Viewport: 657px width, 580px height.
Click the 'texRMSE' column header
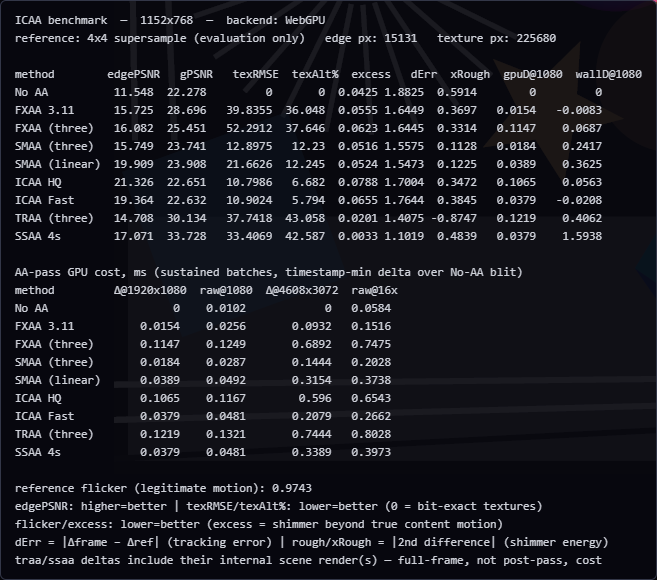pos(255,74)
